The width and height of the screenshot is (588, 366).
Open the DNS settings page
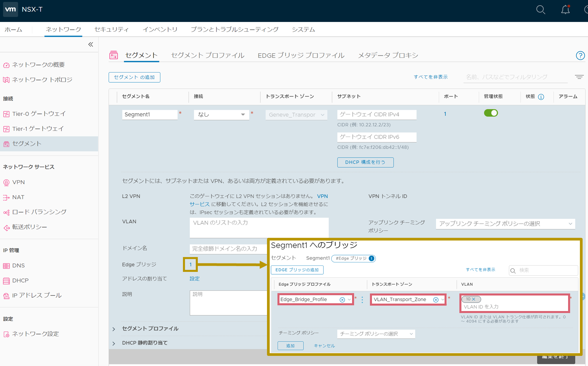[18, 265]
